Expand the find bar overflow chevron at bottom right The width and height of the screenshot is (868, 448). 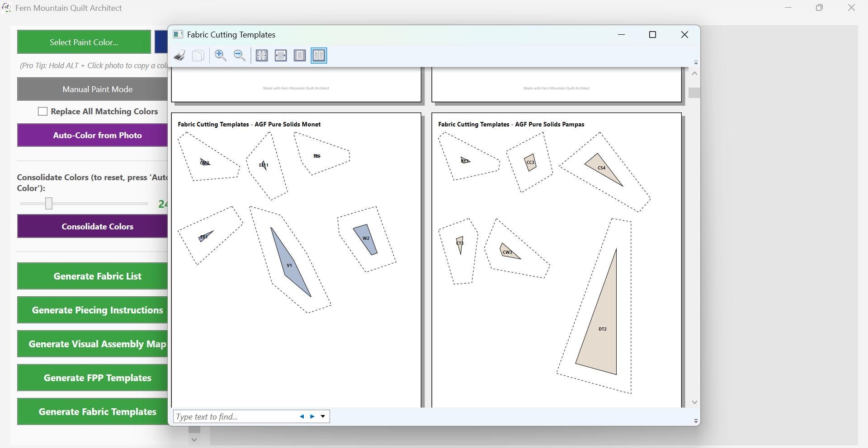696,421
